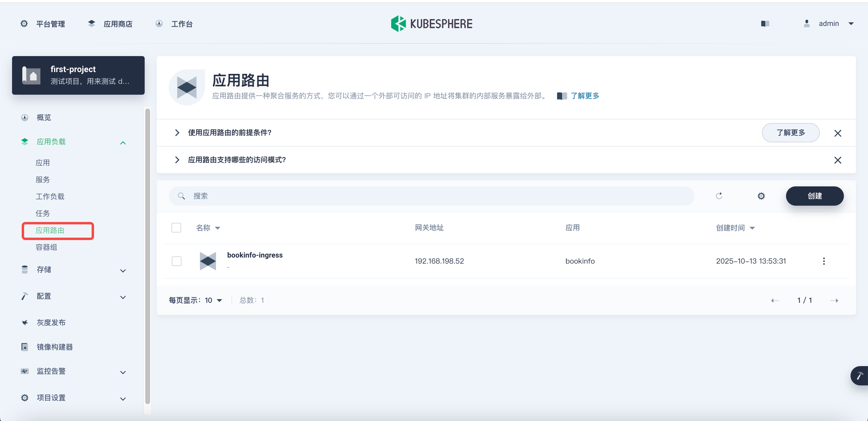868x421 pixels.
Task: Click the refresh icon beside the search bar
Action: point(719,196)
